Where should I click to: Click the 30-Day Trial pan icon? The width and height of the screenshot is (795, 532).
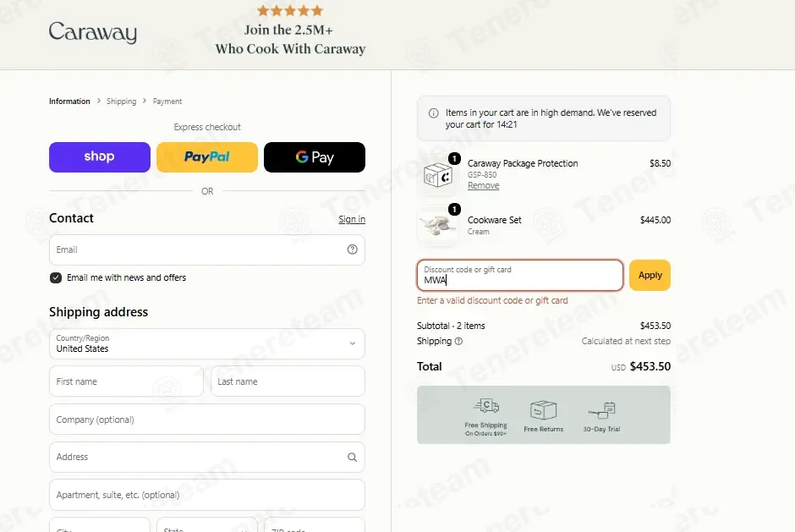click(x=602, y=410)
